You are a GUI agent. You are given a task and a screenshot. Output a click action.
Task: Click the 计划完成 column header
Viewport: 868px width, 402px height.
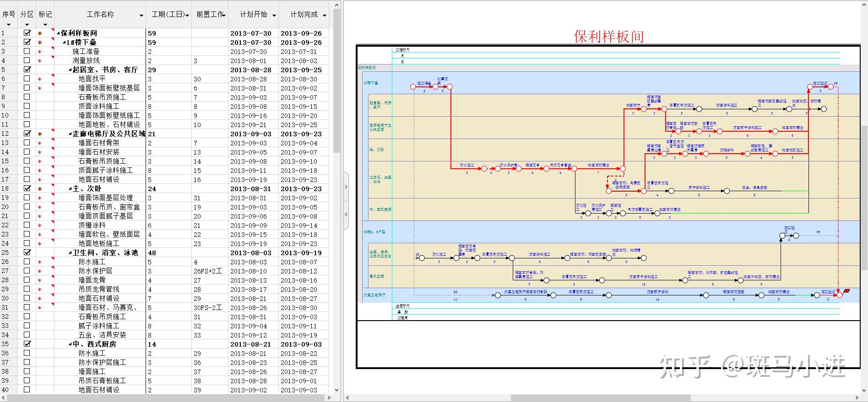pos(304,14)
